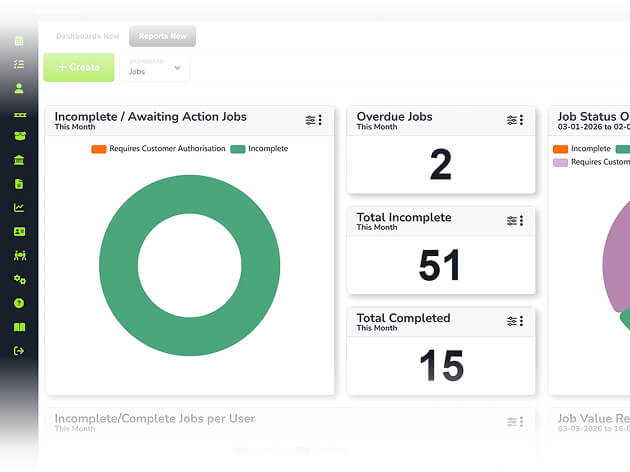Screen dimensions: 630x472
Task: Open the ID card icon in the sidebar
Action: click(19, 232)
